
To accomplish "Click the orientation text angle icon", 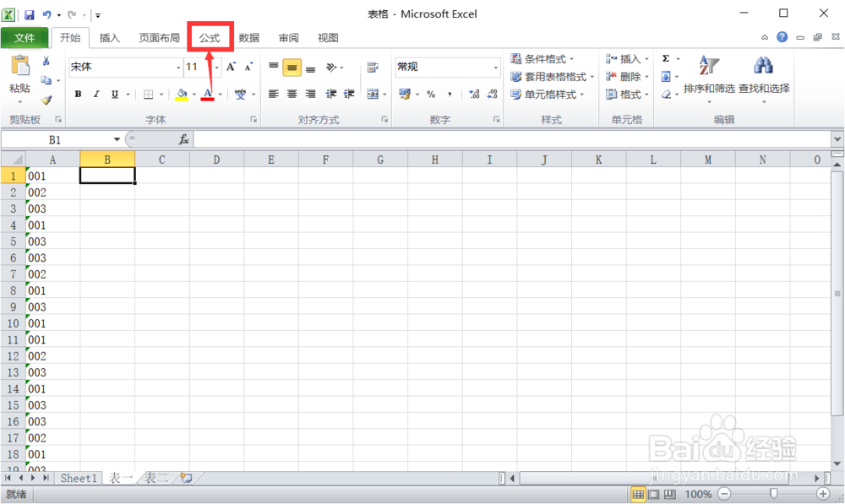I will click(x=331, y=68).
